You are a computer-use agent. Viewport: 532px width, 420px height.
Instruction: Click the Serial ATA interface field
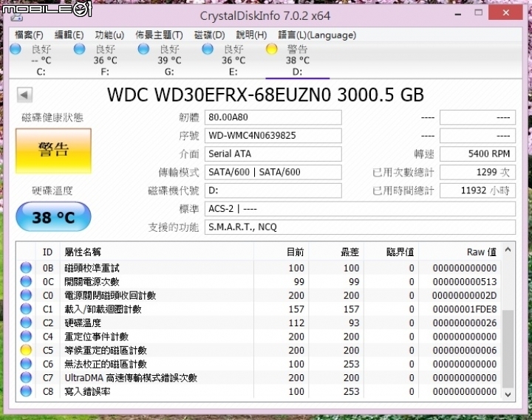(x=273, y=154)
